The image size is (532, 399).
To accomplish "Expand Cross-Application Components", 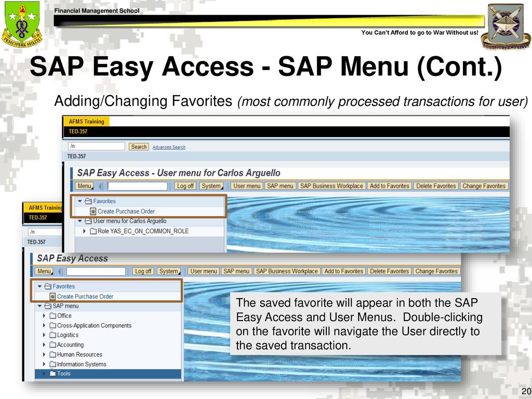I will (x=44, y=325).
